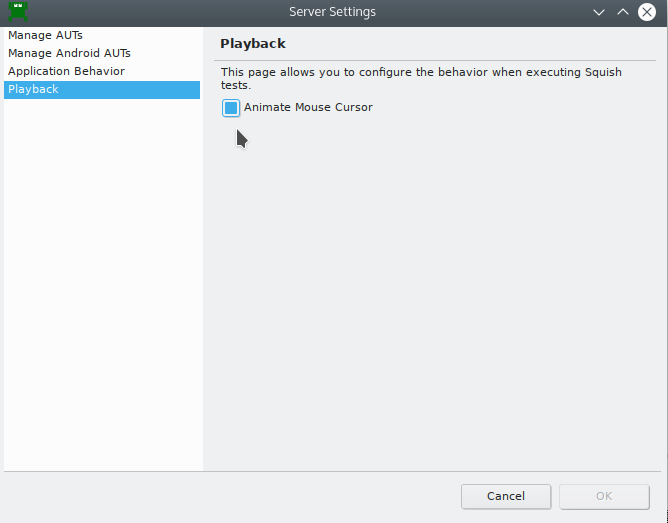Select the highlighted Playback entry

[102, 89]
